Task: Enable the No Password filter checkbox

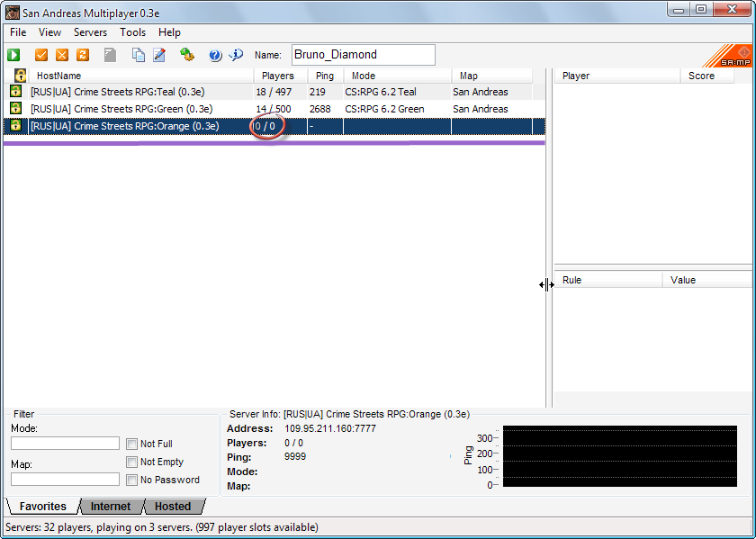Action: pos(131,480)
